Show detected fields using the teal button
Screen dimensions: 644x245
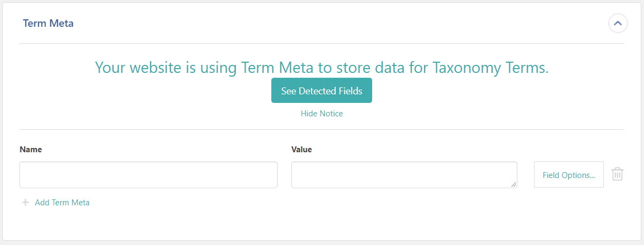[322, 91]
